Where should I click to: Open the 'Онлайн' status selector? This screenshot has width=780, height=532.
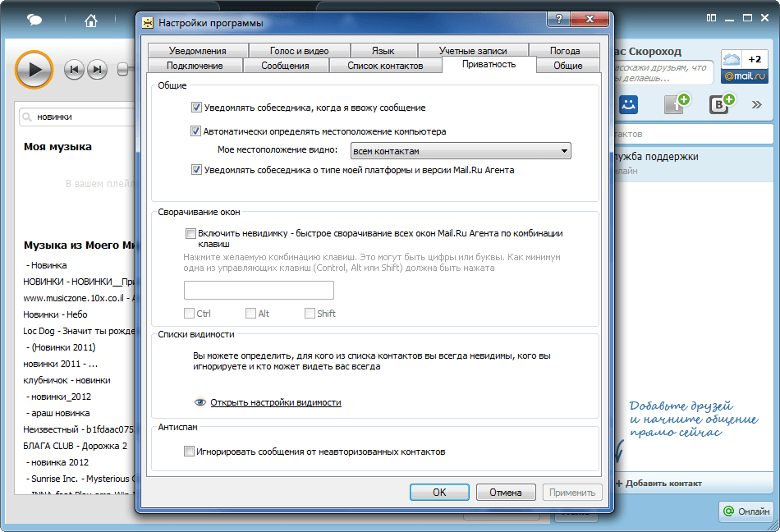click(x=745, y=511)
